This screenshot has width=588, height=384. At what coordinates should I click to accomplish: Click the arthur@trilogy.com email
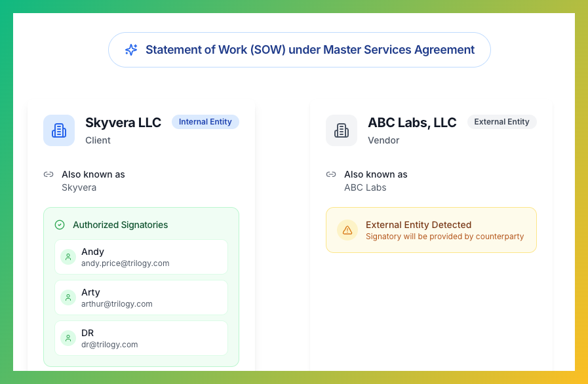[x=117, y=304]
